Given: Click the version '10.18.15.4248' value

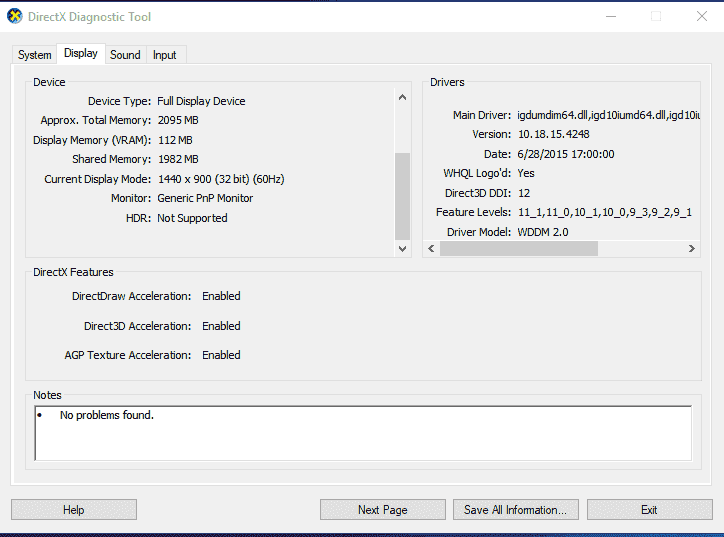Looking at the screenshot, I should (554, 134).
